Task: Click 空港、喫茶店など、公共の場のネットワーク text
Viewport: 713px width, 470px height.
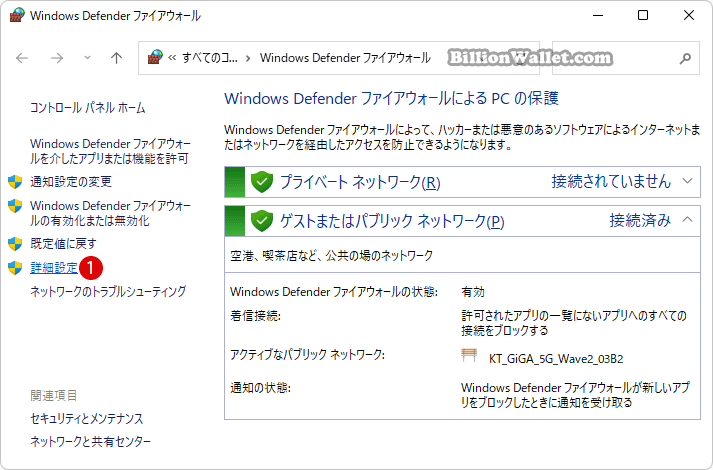Action: (331, 256)
